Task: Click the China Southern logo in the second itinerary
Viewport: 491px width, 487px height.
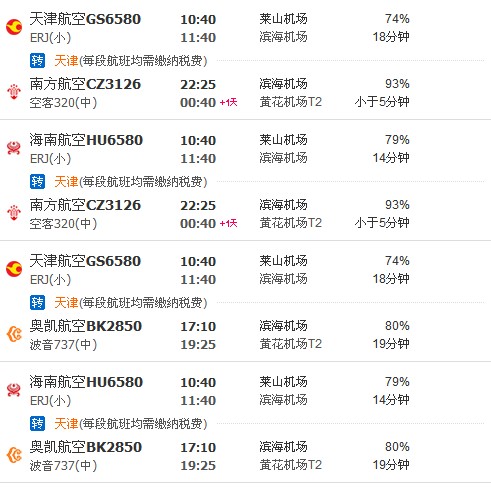Action: coord(14,213)
